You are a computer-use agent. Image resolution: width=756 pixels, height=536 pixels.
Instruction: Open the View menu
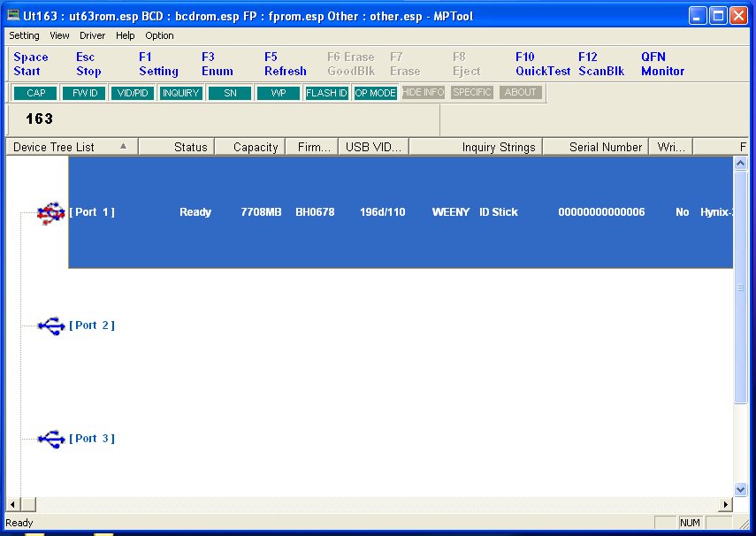[x=59, y=35]
